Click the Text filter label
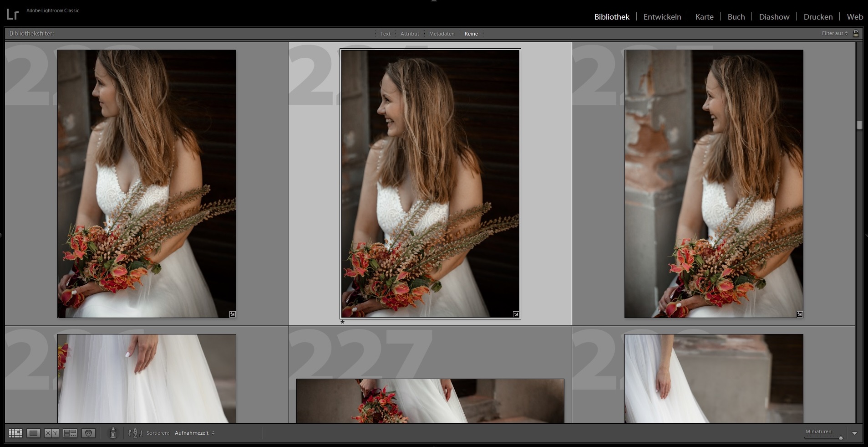Image resolution: width=868 pixels, height=447 pixels. [x=385, y=33]
